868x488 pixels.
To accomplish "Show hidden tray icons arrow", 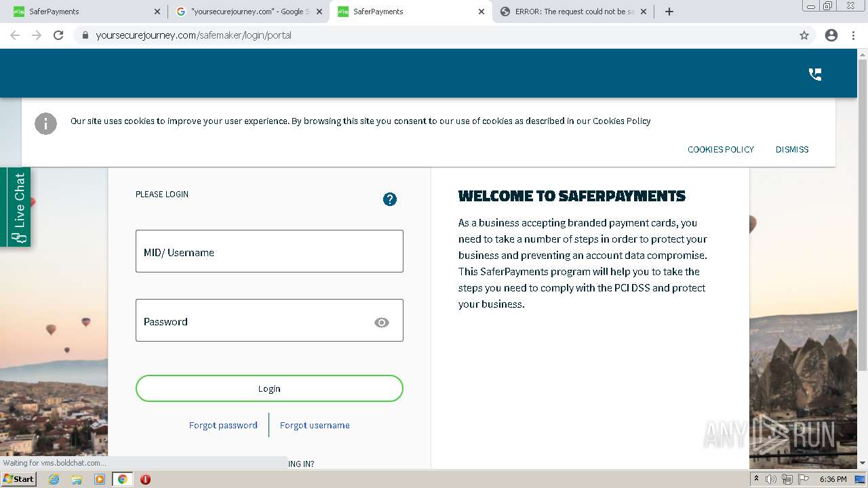I will 756,479.
